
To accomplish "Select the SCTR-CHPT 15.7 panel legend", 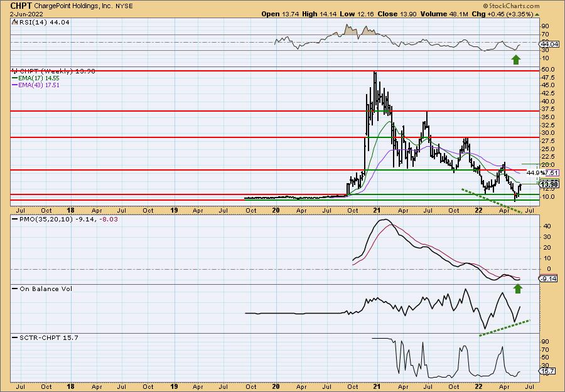I will point(45,337).
